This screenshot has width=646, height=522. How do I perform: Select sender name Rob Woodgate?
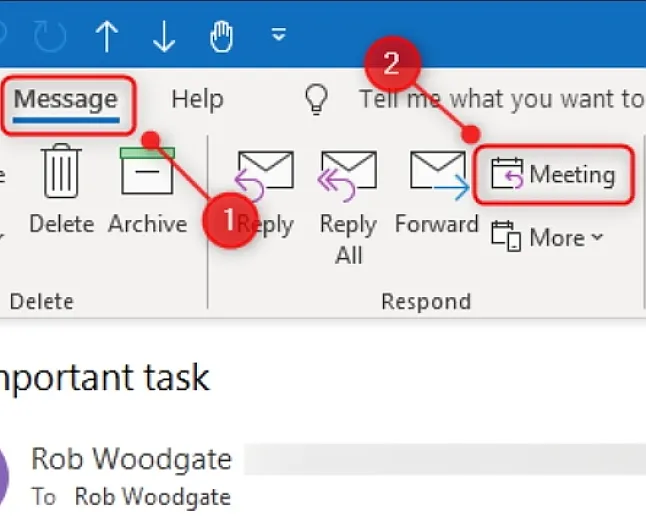click(x=131, y=459)
